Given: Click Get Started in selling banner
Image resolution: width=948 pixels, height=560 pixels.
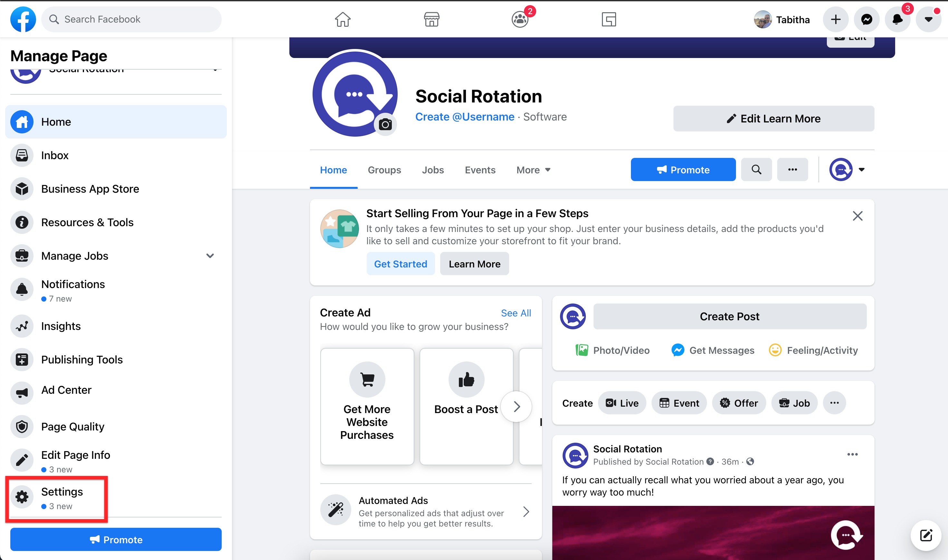Looking at the screenshot, I should [x=401, y=264].
